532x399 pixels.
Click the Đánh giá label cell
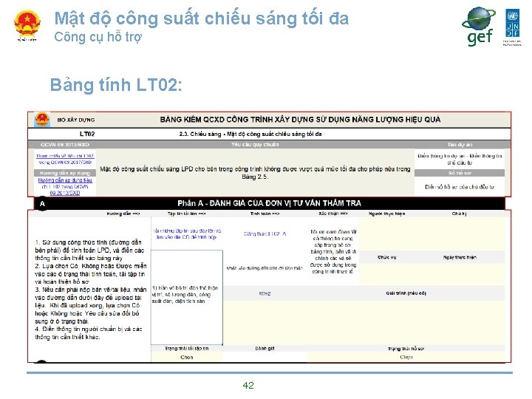tap(265, 349)
